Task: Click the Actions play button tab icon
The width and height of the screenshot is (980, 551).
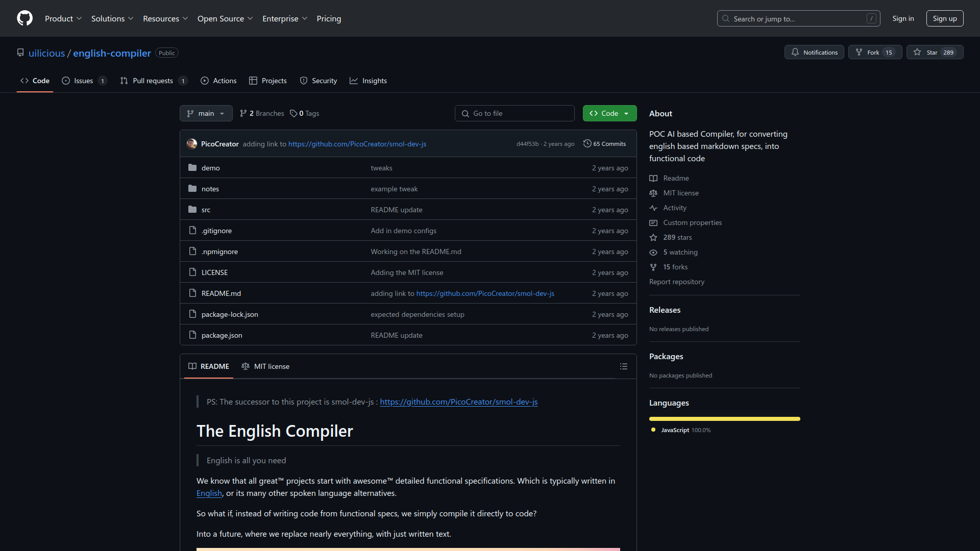Action: click(205, 80)
